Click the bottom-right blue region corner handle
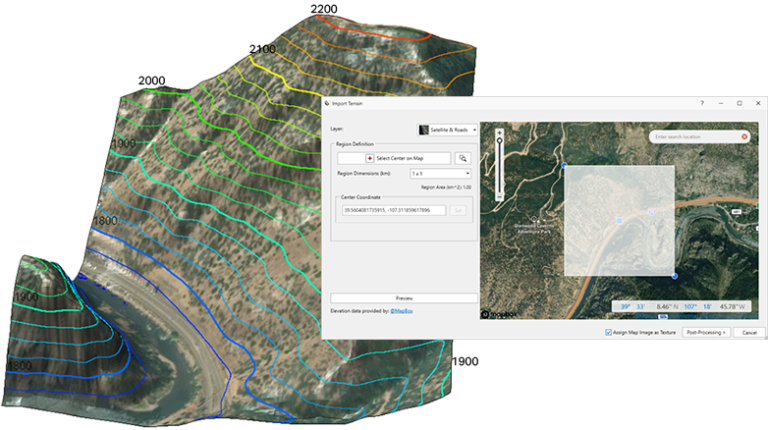 click(673, 275)
